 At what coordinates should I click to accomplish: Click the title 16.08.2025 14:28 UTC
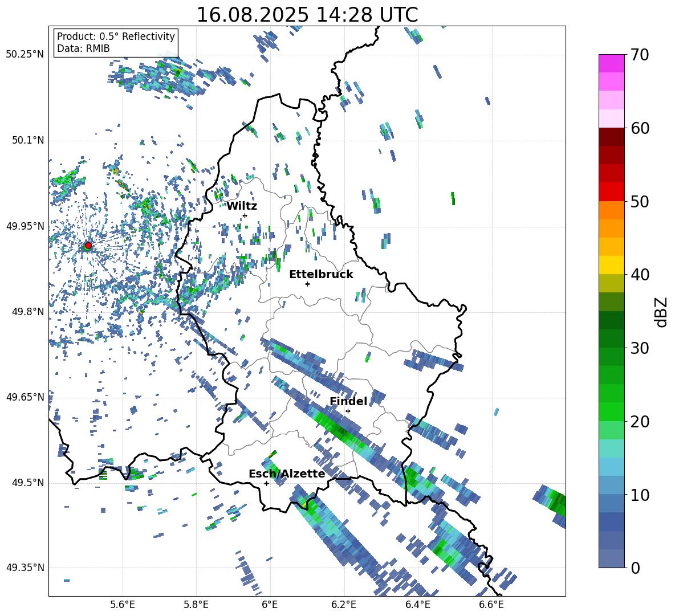307,15
